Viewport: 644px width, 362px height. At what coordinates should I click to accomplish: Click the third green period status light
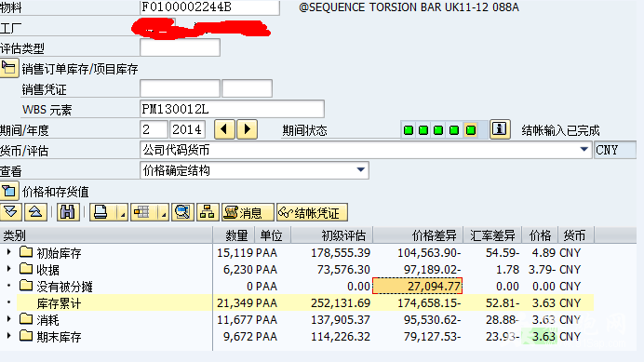[x=438, y=130]
